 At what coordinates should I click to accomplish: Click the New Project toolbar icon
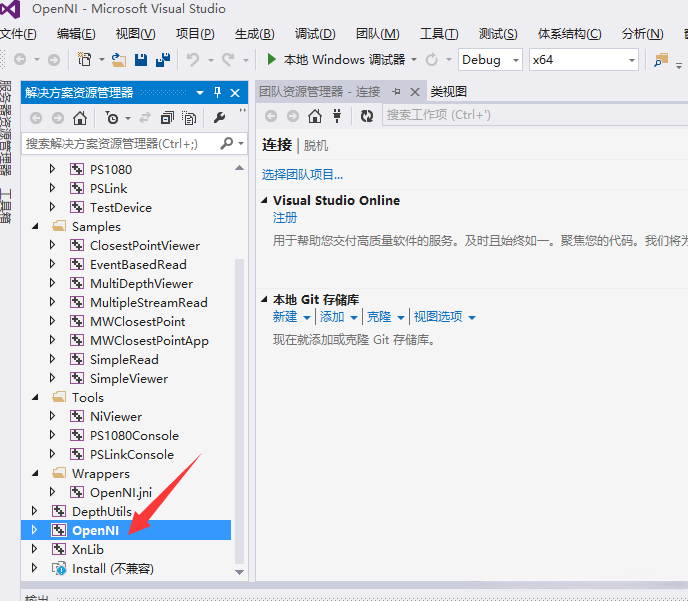point(84,59)
